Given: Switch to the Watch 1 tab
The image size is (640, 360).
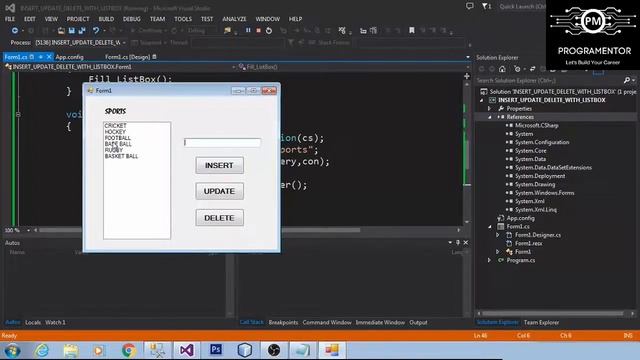Looking at the screenshot, I should 56,322.
